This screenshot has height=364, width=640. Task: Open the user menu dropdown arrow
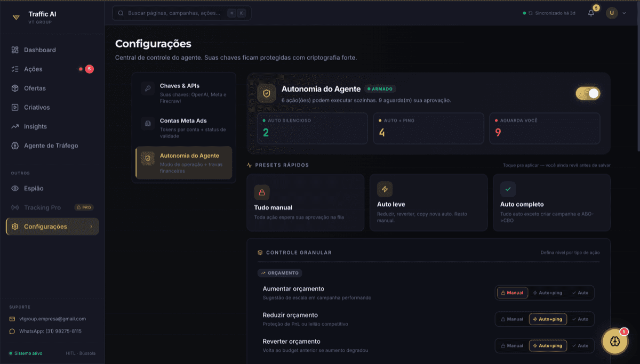[x=624, y=13]
